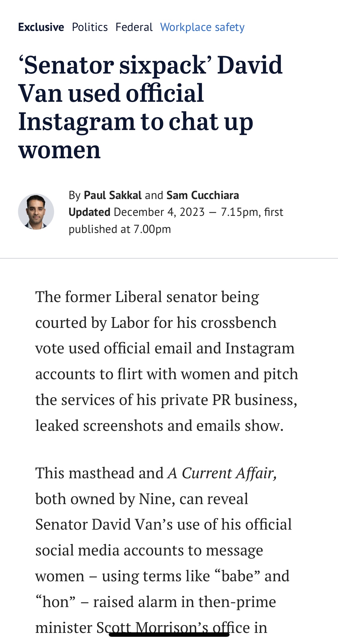Open Paul Sakkal's author page

113,195
